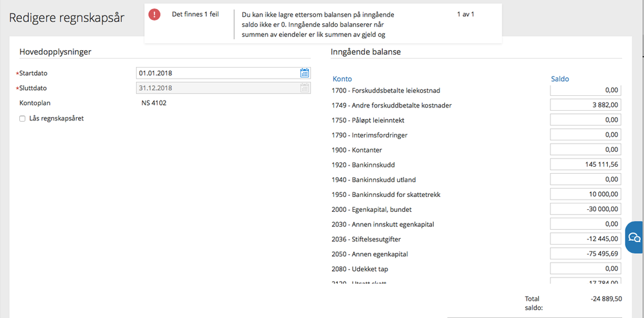Edit saldo for 2080 Udekket tap
The width and height of the screenshot is (644, 318).
pos(585,269)
